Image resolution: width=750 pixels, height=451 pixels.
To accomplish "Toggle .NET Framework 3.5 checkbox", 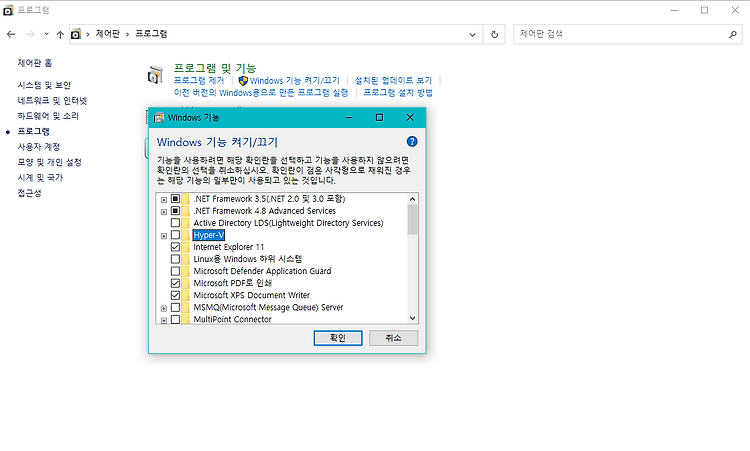I will tap(176, 198).
